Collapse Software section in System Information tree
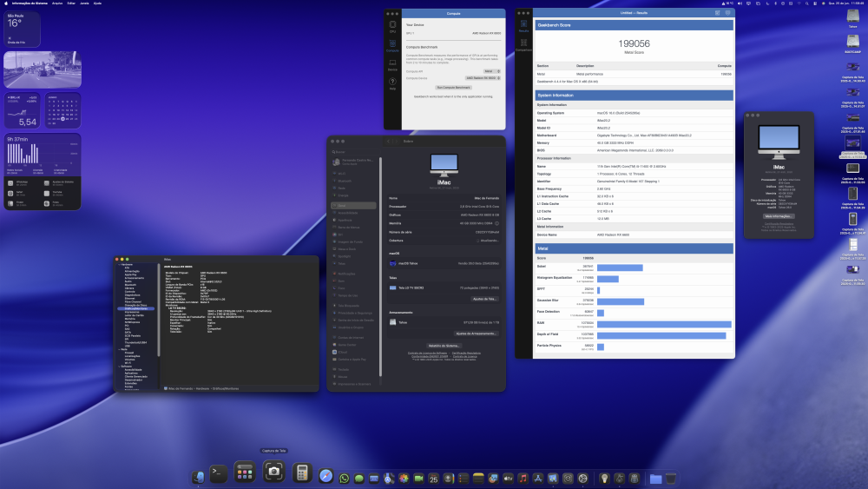 point(119,367)
